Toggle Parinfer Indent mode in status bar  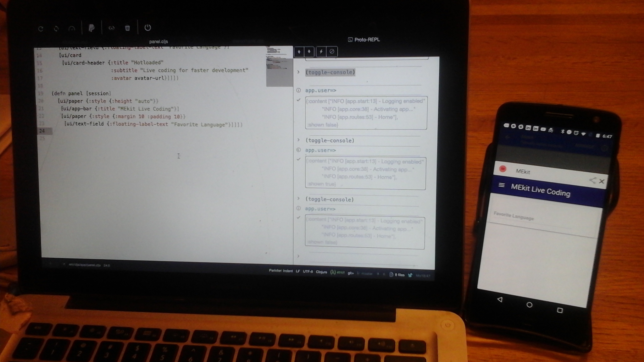(x=280, y=271)
